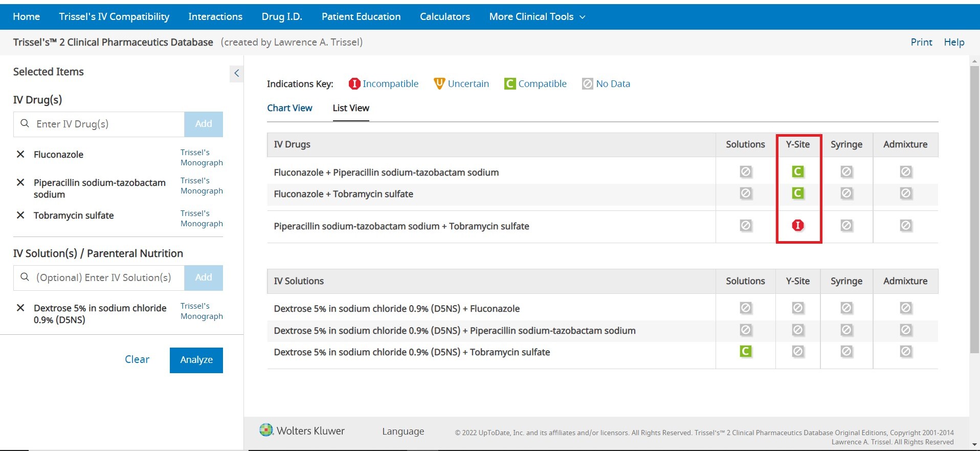Click the page vertical scrollbar thumb

point(974,209)
